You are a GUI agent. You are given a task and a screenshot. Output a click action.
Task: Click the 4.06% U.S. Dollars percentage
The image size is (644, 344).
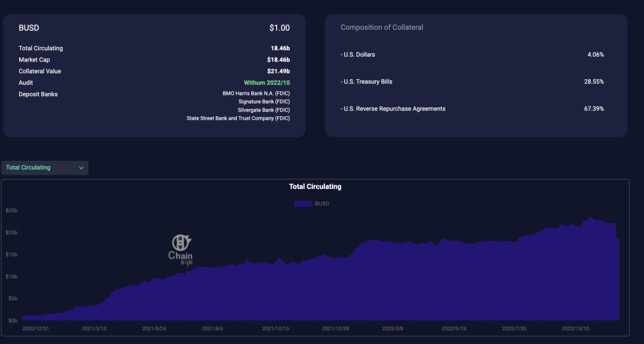point(596,55)
